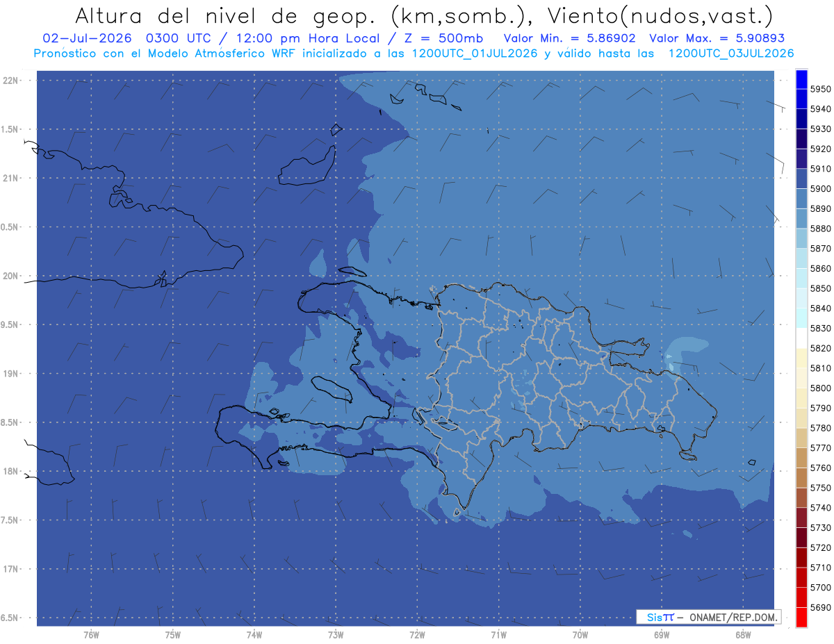
Task: Select the initialization time '1200UTC_01JUL2026'
Action: [471, 53]
